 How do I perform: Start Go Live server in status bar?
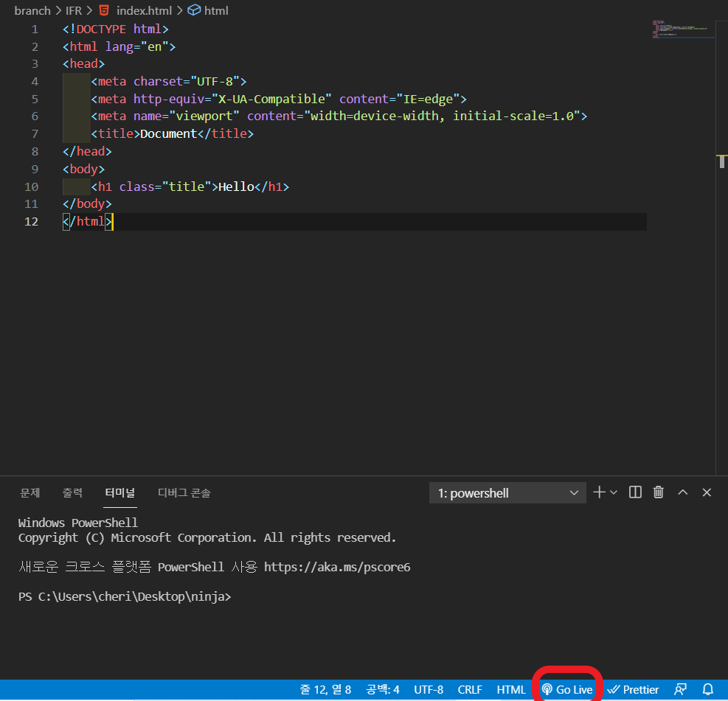pos(567,690)
